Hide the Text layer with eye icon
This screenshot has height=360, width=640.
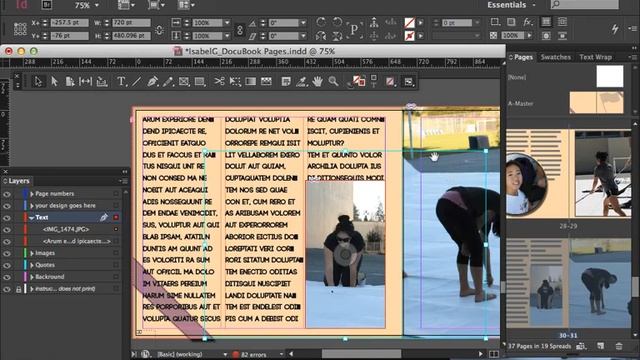[7, 218]
